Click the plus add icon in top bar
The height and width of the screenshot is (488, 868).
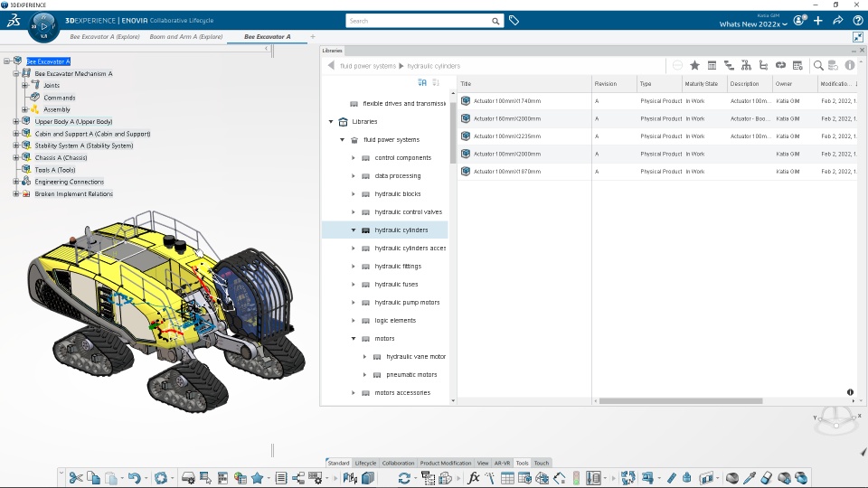tap(818, 21)
